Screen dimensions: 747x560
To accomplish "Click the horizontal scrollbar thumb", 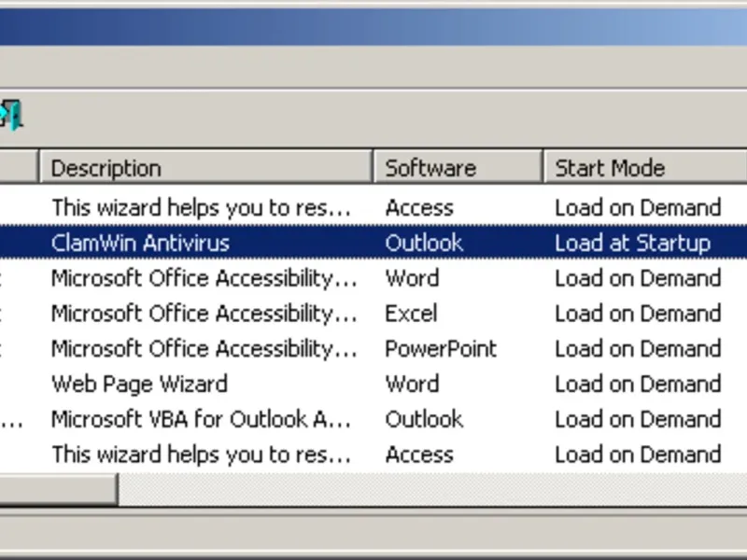I will (58, 489).
